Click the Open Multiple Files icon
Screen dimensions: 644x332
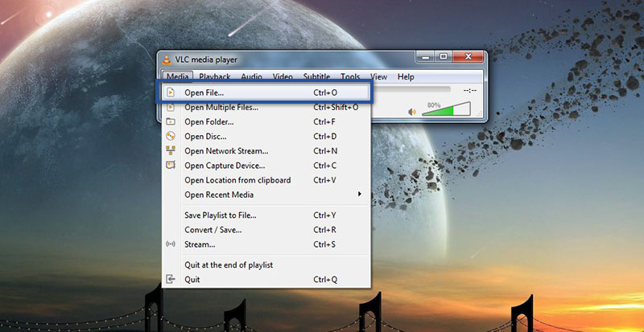point(171,108)
